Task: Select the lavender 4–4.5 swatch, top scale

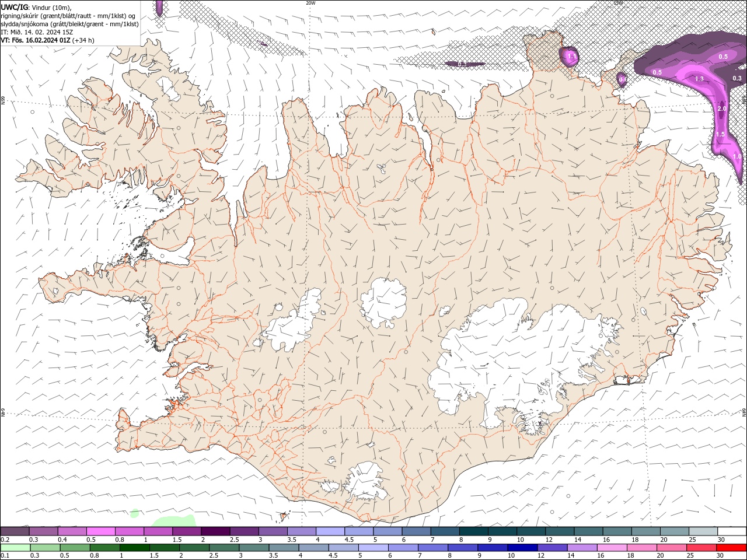Action: tap(330, 531)
